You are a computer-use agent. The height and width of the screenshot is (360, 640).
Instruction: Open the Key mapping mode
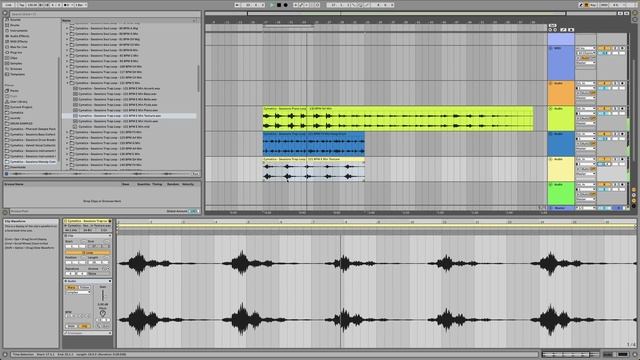[x=593, y=5]
